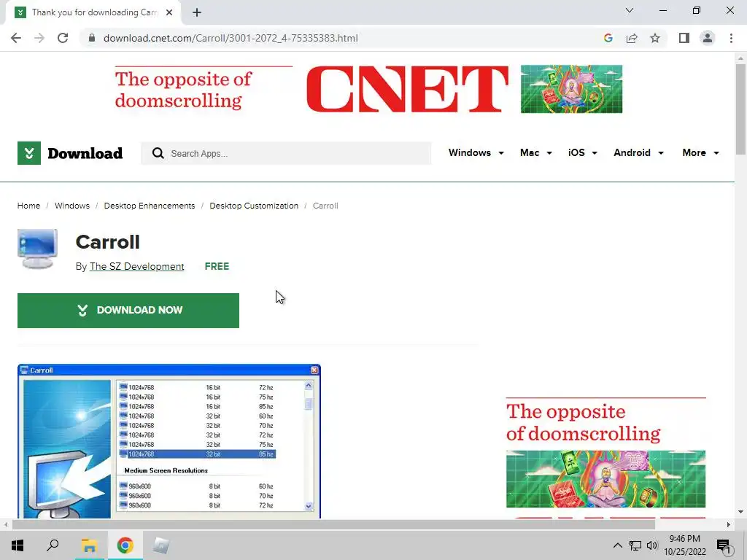
Task: Open the Windows breadcrumb link
Action: coord(72,206)
